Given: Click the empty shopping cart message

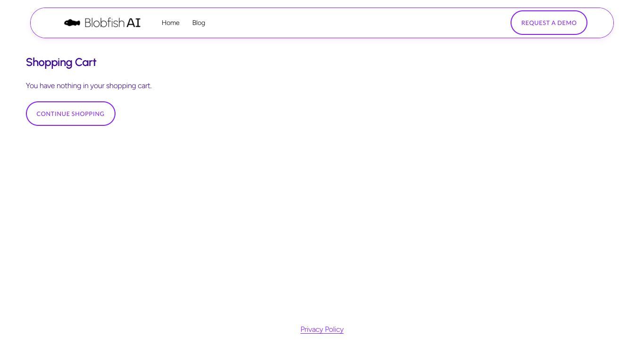Looking at the screenshot, I should pos(89,86).
